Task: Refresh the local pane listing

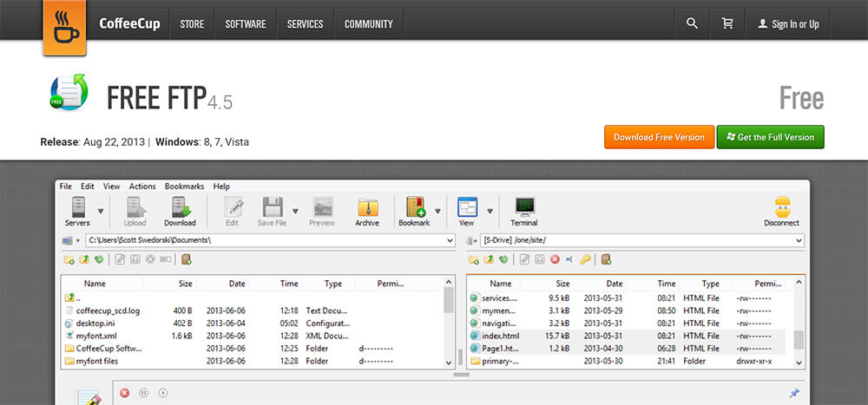Action: pyautogui.click(x=99, y=259)
